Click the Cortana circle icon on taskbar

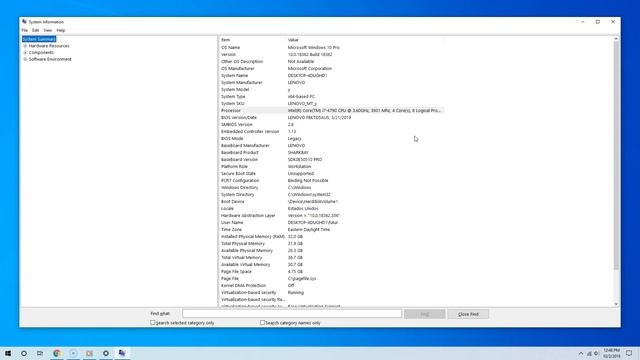pos(24,353)
